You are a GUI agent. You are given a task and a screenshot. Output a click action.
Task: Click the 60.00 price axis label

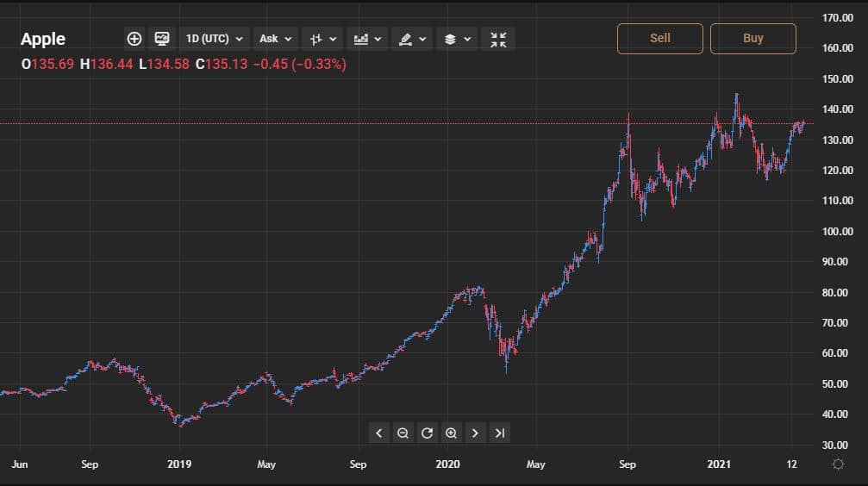pyautogui.click(x=834, y=352)
